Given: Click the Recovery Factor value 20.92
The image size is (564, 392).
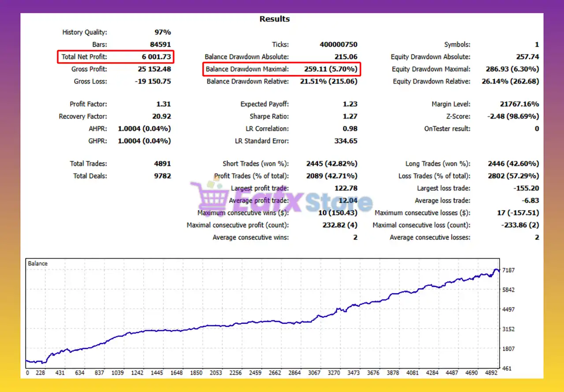Looking at the screenshot, I should coord(160,117).
